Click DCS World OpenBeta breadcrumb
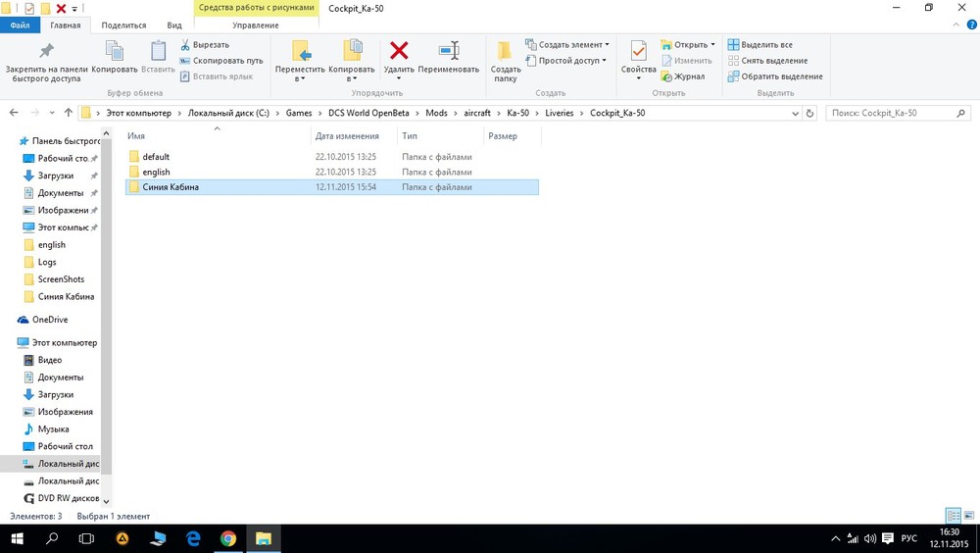This screenshot has height=553, width=980. pos(368,113)
